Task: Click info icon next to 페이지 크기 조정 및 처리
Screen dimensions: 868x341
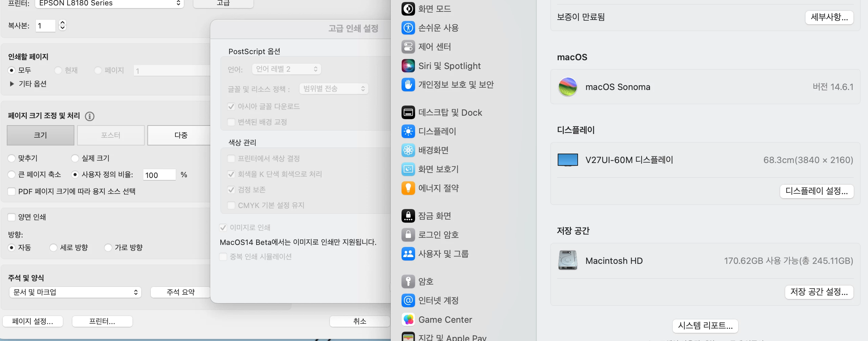Action: [x=90, y=116]
